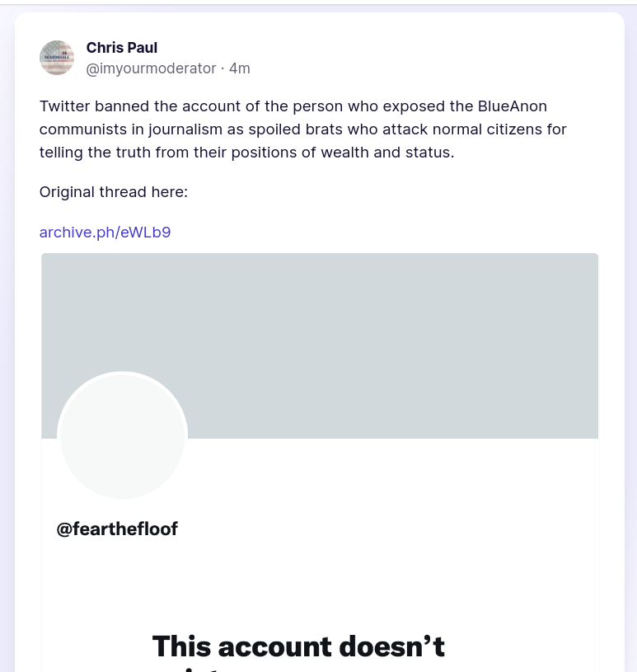Image resolution: width=637 pixels, height=672 pixels.
Task: Click the @fearthefloof username text
Action: coord(117,529)
